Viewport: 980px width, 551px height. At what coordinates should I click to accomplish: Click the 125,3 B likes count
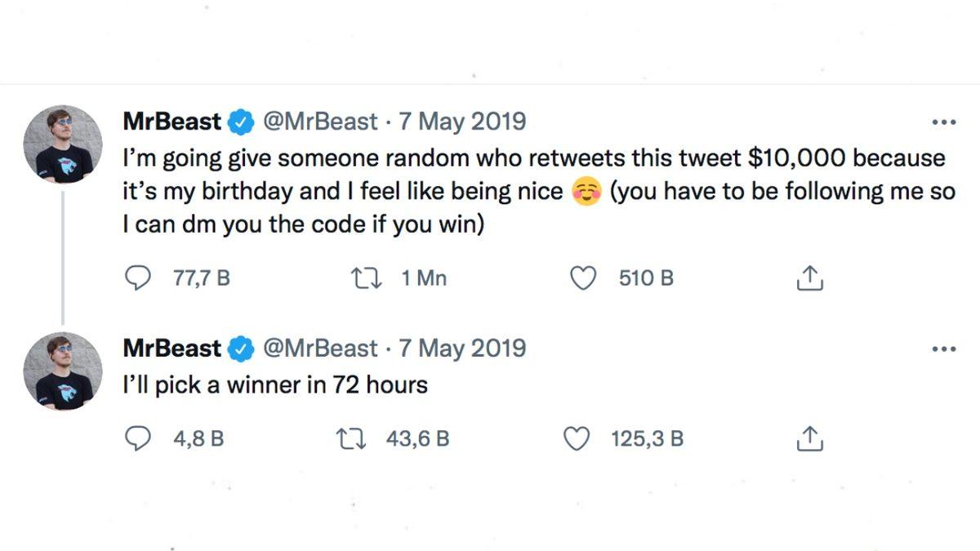tap(647, 439)
